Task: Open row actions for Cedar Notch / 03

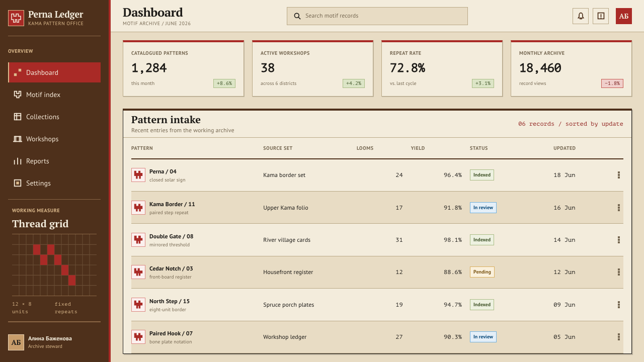Action: (x=618, y=272)
